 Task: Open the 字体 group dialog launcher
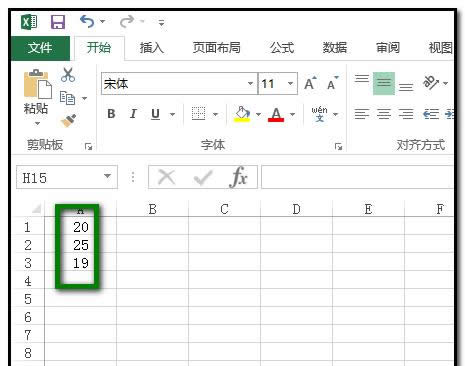(x=338, y=146)
